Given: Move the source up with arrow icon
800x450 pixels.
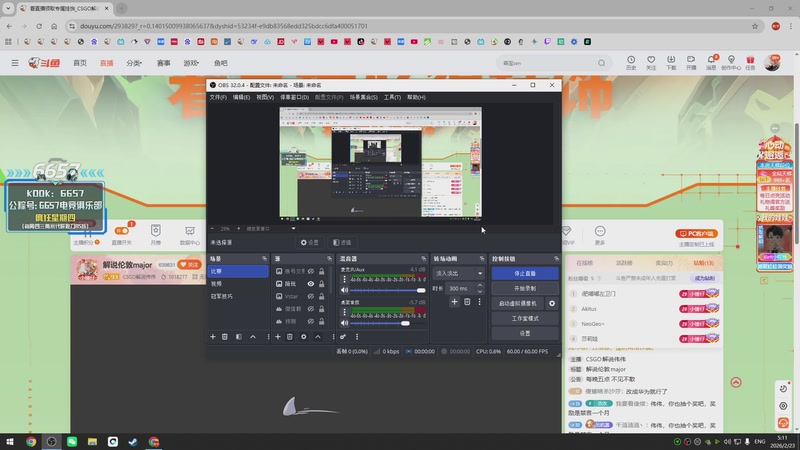Looking at the screenshot, I should 318,337.
